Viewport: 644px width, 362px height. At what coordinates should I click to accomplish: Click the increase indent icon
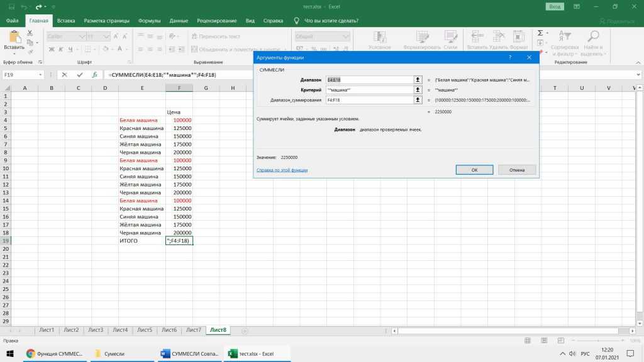(181, 49)
